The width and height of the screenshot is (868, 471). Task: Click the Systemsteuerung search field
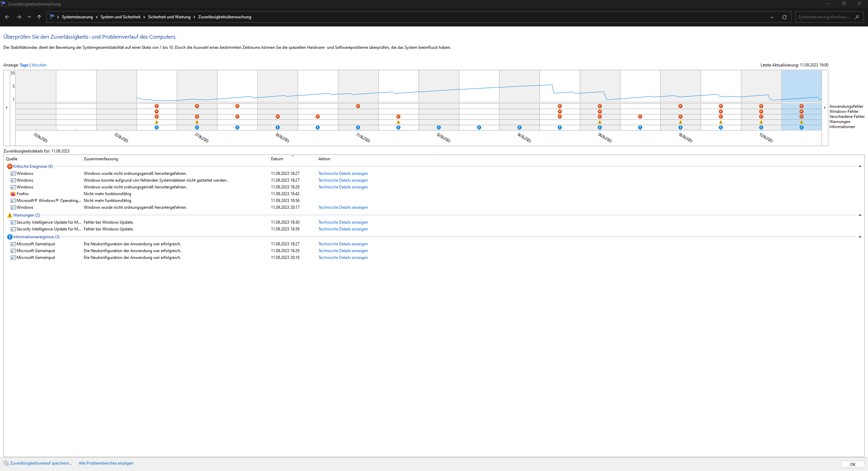824,17
